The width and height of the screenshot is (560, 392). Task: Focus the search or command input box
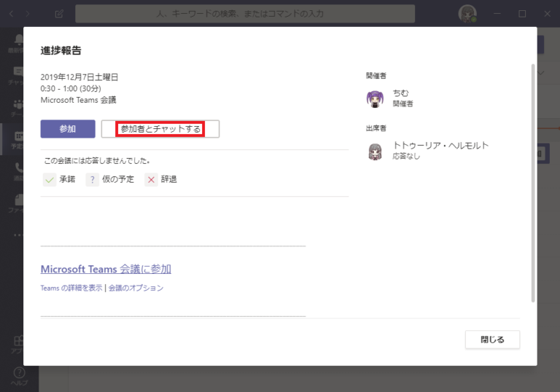pos(245,14)
